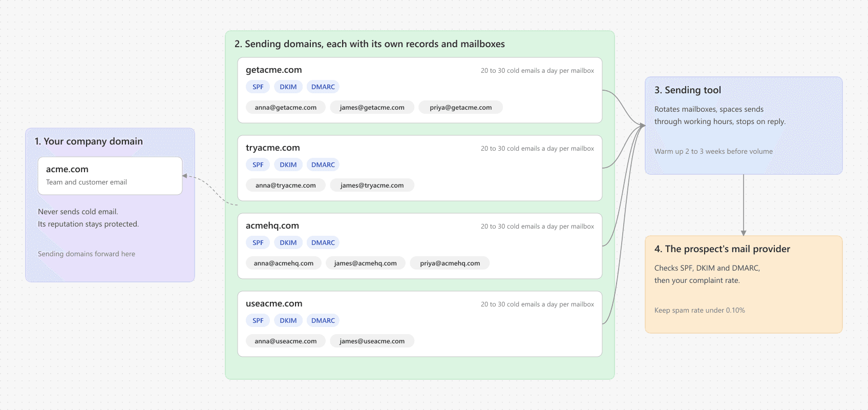Image resolution: width=868 pixels, height=410 pixels.
Task: Click the "2. Sending domains" section heading
Action: click(370, 44)
